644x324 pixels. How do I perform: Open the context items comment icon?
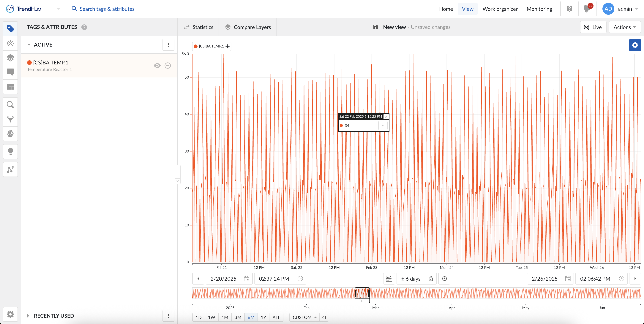[x=10, y=72]
